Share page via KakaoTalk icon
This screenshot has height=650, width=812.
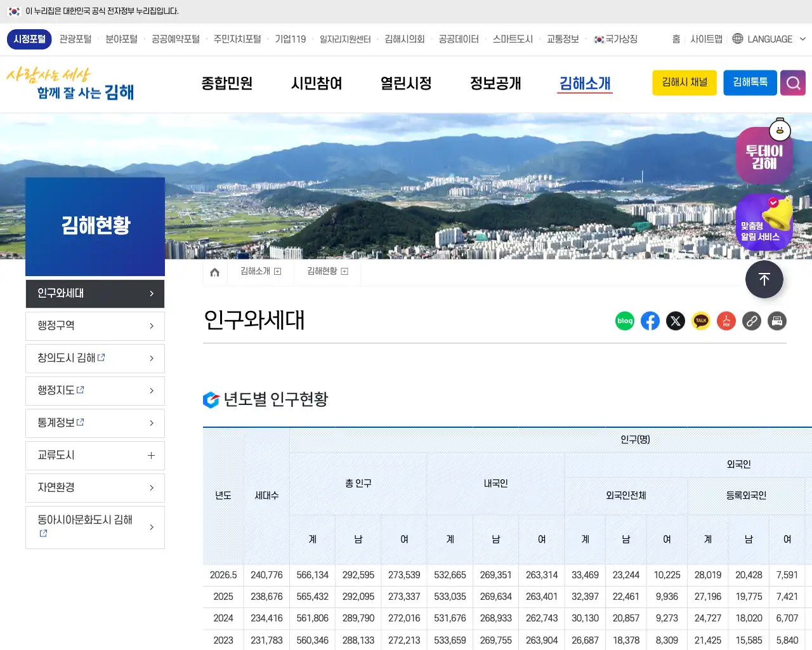click(x=701, y=321)
